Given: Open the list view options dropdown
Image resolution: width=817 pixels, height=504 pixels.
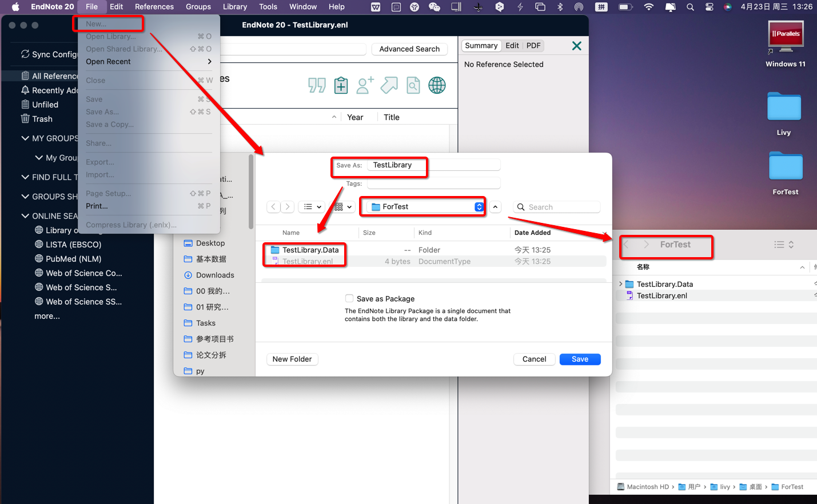Looking at the screenshot, I should click(312, 207).
